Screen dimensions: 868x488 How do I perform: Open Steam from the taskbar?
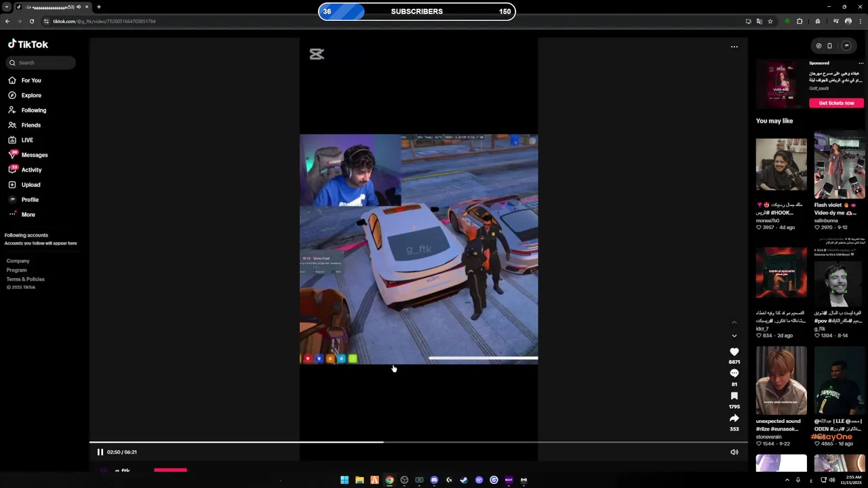click(464, 480)
